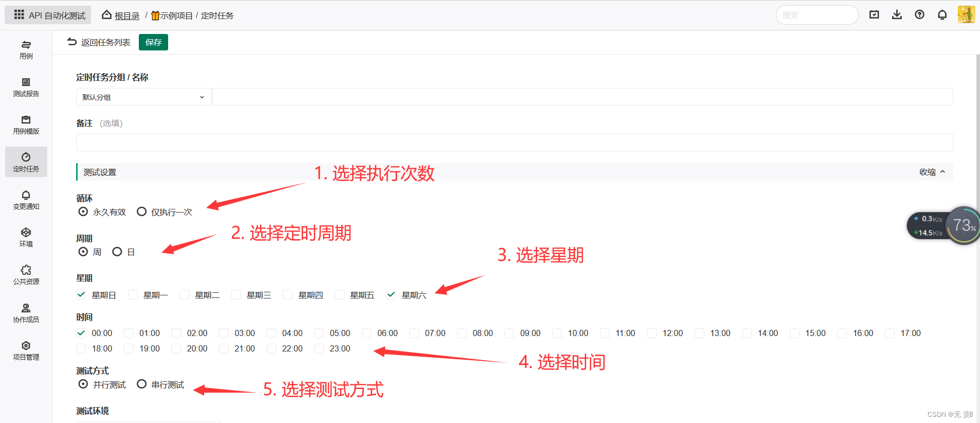Check 01:00 time checkbox
This screenshot has height=423, width=980.
[129, 333]
